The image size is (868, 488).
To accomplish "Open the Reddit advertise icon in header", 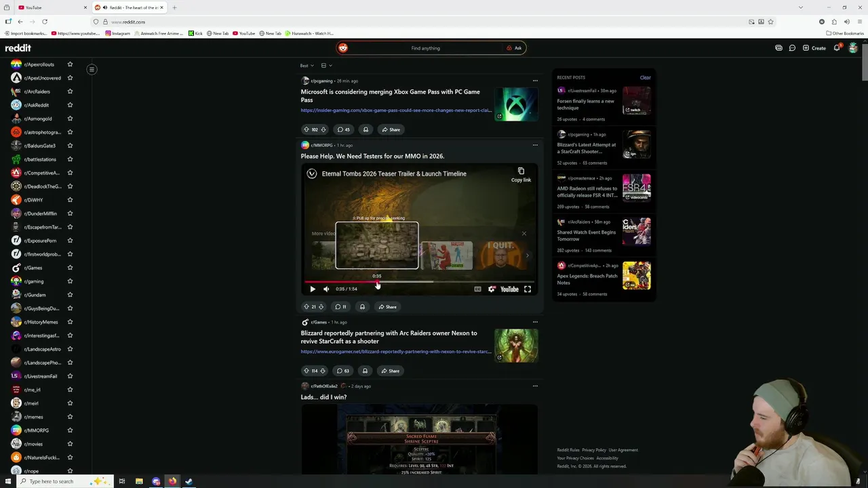I will [778, 48].
